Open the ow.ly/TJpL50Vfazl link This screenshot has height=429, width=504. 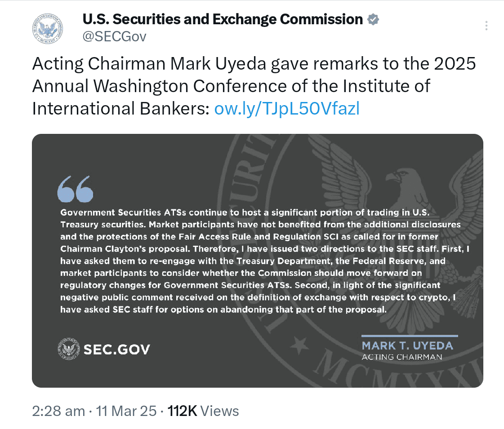click(287, 108)
